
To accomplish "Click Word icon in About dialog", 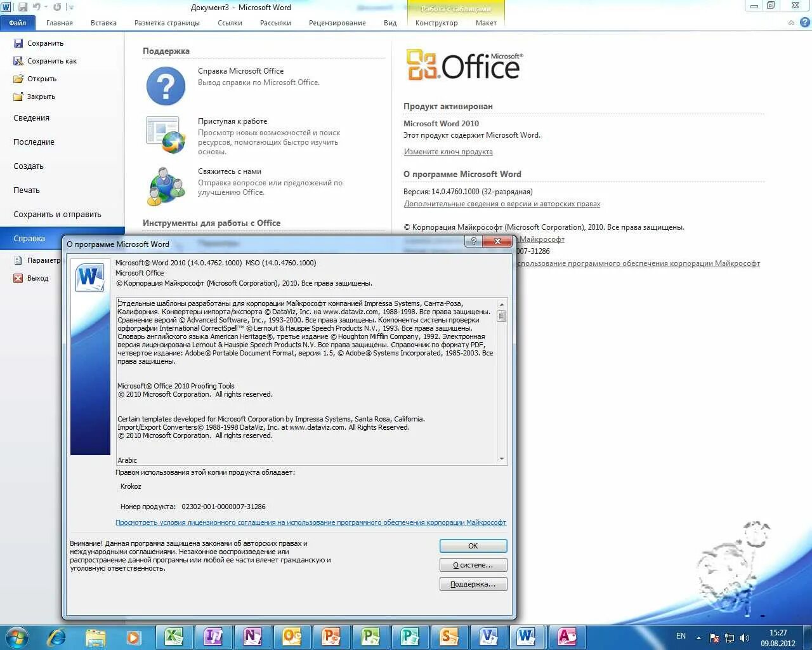I will click(89, 278).
